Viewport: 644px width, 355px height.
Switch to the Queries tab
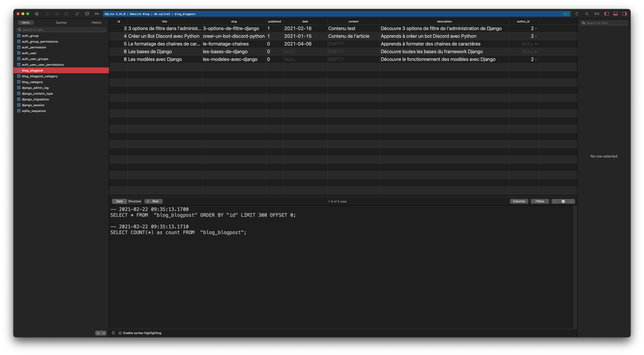[61, 22]
